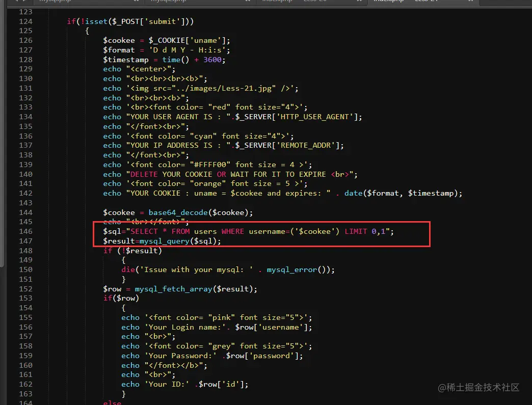
Task: Click the $result=mysql_query($sql) line
Action: click(x=162, y=241)
